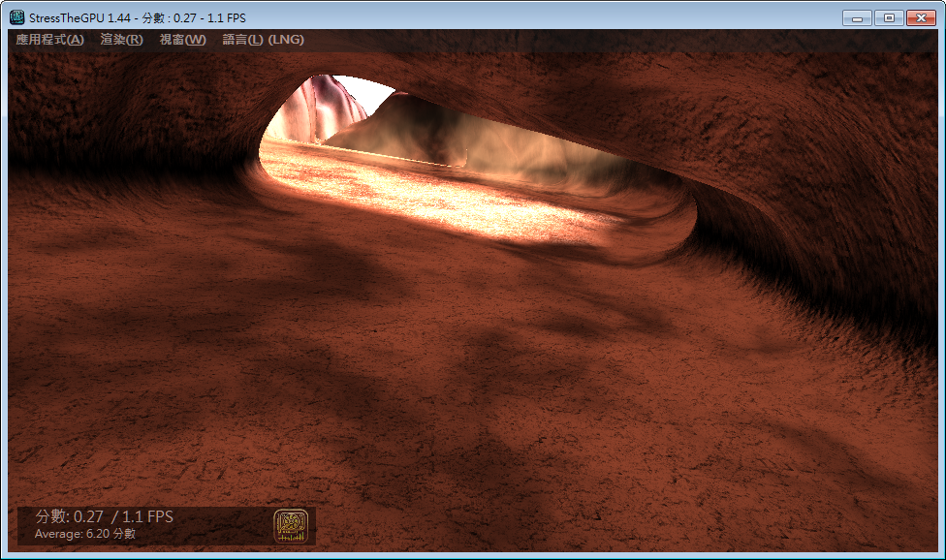Image resolution: width=946 pixels, height=560 pixels.
Task: Click the StressTheGPU app icon in title bar
Action: point(16,16)
